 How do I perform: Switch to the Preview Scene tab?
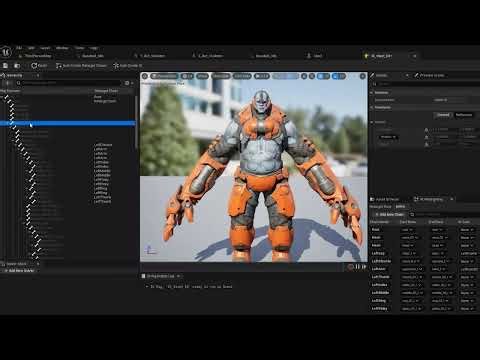click(429, 76)
